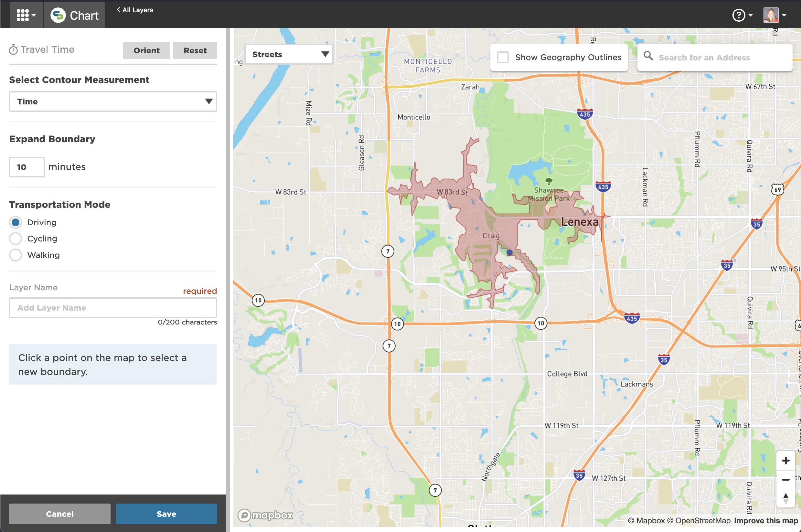Image resolution: width=801 pixels, height=532 pixels.
Task: Click the Mapbox logo on the map
Action: [265, 515]
